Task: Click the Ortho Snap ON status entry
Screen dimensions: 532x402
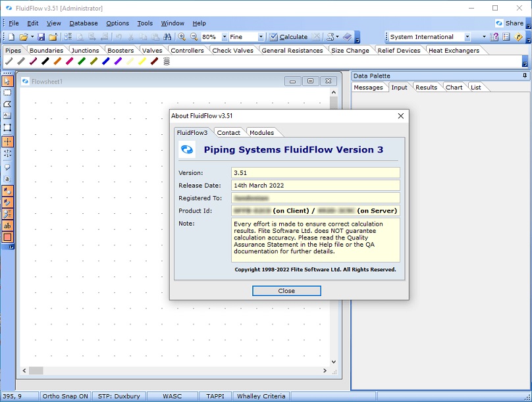Action: 65,396
